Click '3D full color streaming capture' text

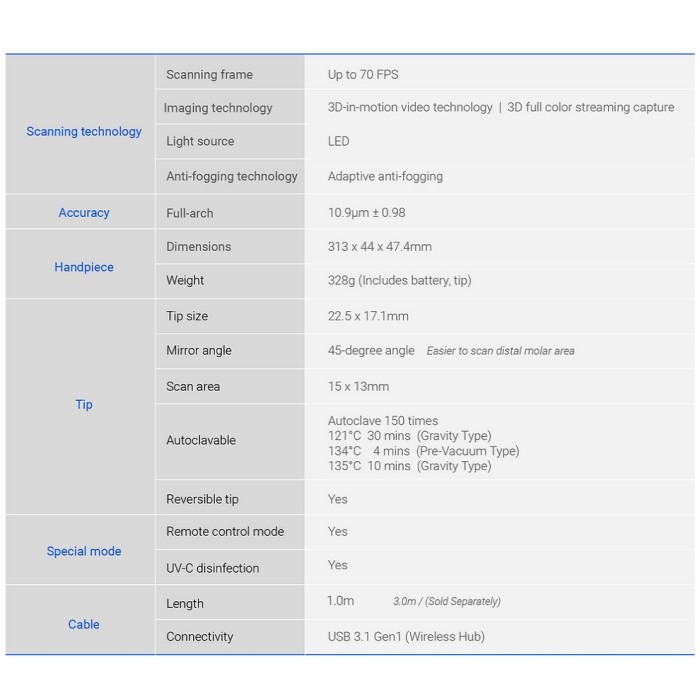[x=591, y=107]
